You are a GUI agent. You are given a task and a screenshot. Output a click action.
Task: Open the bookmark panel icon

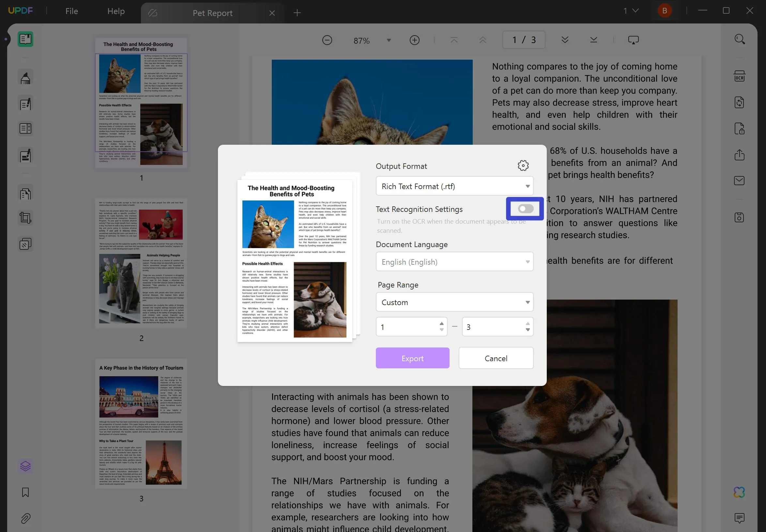pos(25,492)
